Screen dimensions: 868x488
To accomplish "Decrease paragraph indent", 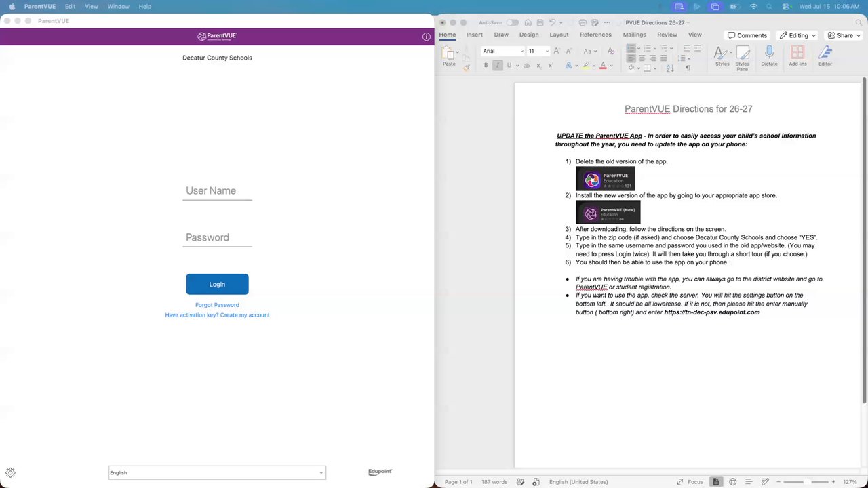I will pos(686,48).
